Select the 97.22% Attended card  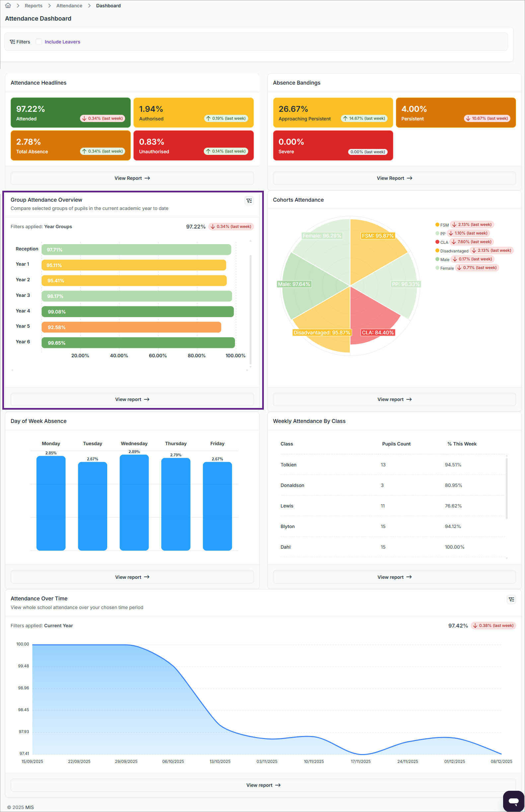pyautogui.click(x=71, y=113)
